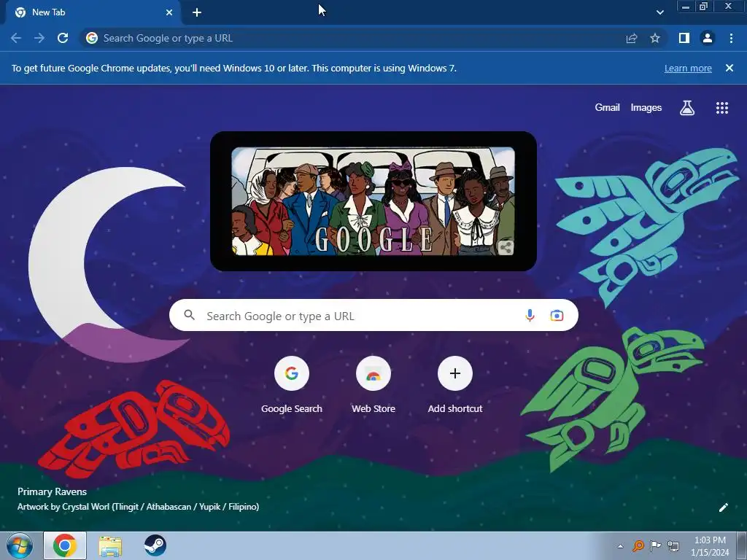This screenshot has width=747, height=560.
Task: Start voice search with microphone
Action: coord(530,315)
